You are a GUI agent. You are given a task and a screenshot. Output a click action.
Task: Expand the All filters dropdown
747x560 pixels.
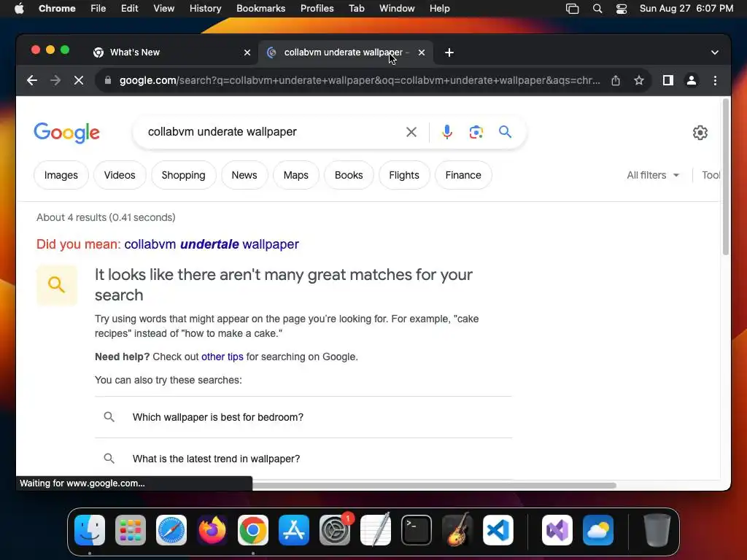[653, 175]
